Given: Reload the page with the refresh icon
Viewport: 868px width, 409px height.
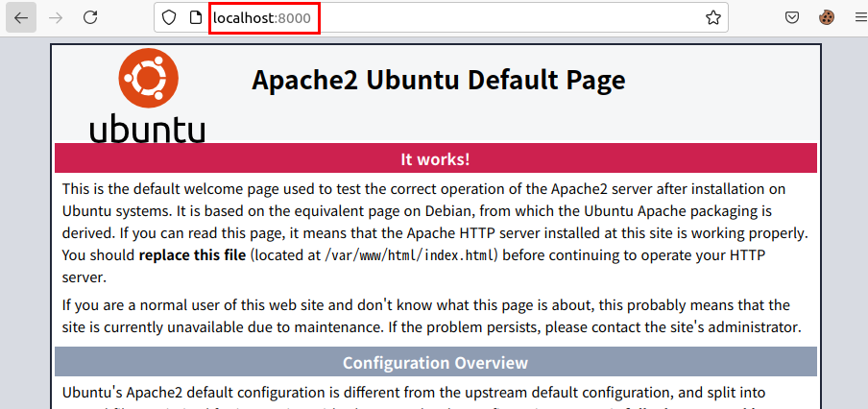Looking at the screenshot, I should click(90, 17).
